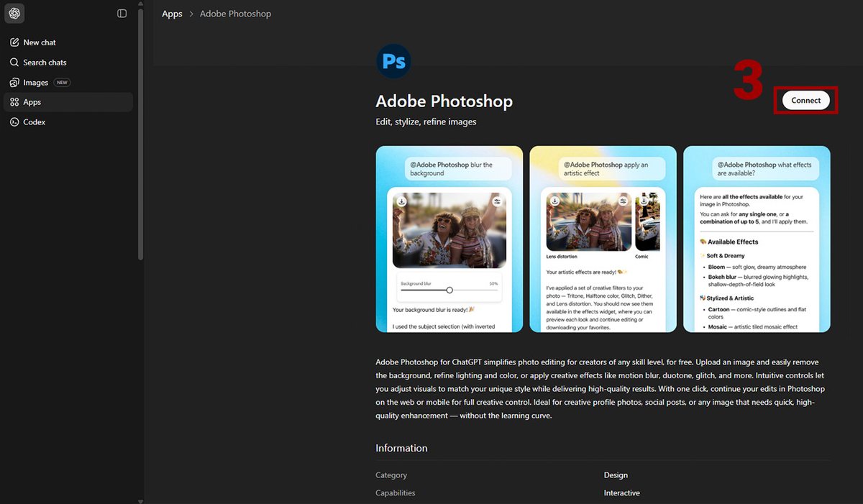Image resolution: width=863 pixels, height=504 pixels.
Task: Click the Connect button
Action: pos(805,101)
